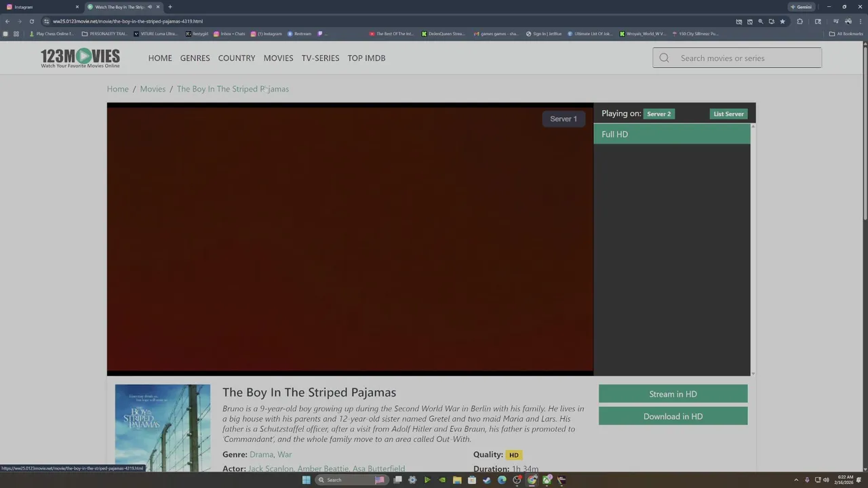Go back with the browser back arrow
Viewport: 868px width, 488px height.
click(x=7, y=21)
